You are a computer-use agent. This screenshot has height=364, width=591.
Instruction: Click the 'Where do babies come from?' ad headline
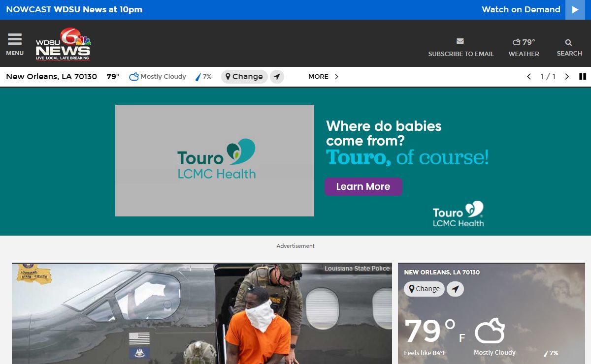click(x=384, y=133)
